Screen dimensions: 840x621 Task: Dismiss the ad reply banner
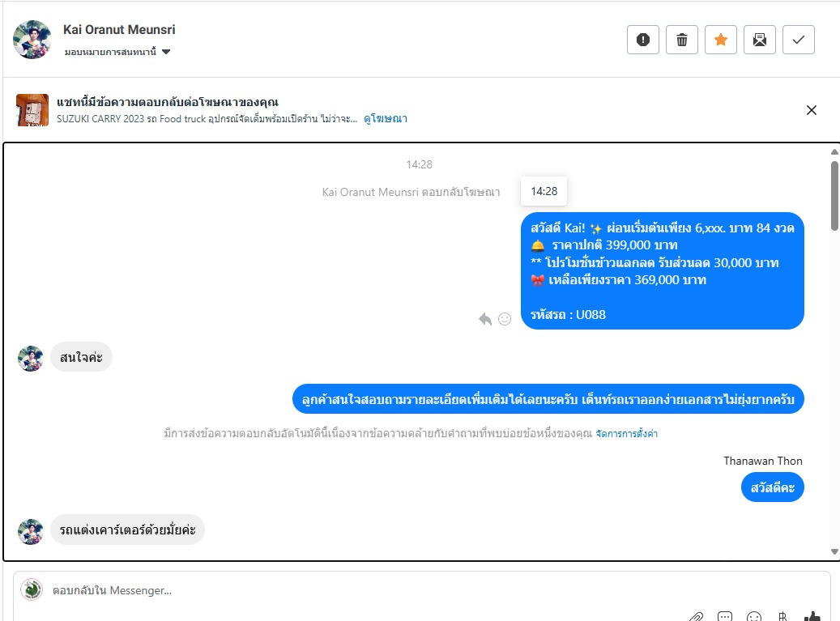[812, 110]
